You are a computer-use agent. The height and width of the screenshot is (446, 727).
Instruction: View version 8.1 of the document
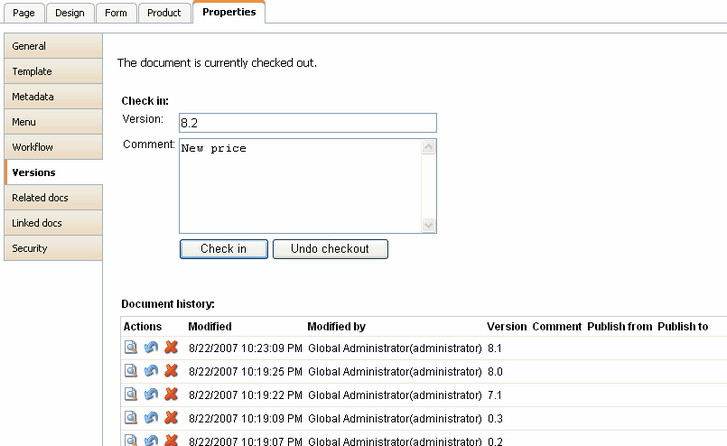click(x=130, y=347)
